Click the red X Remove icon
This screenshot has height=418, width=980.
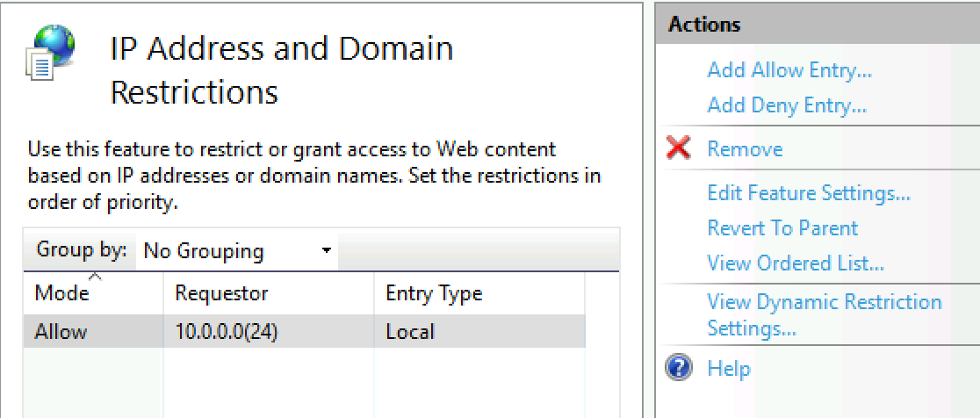pos(678,149)
